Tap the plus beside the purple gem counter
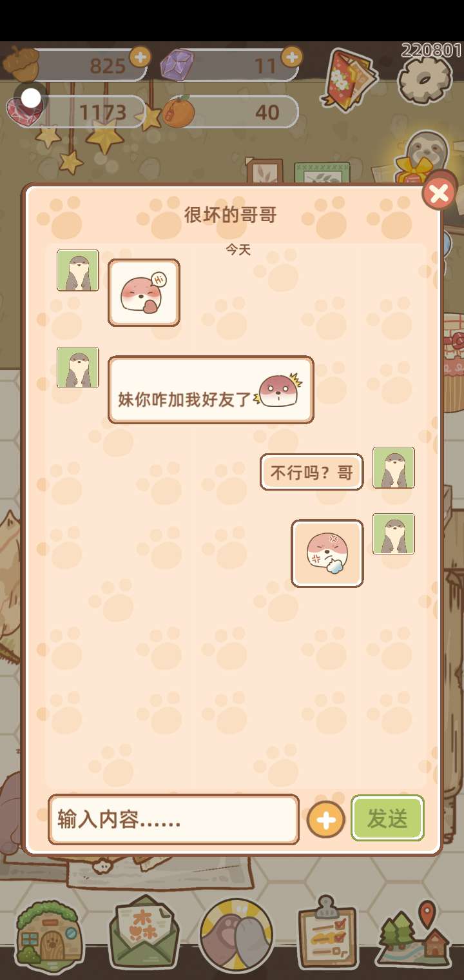 (x=292, y=57)
